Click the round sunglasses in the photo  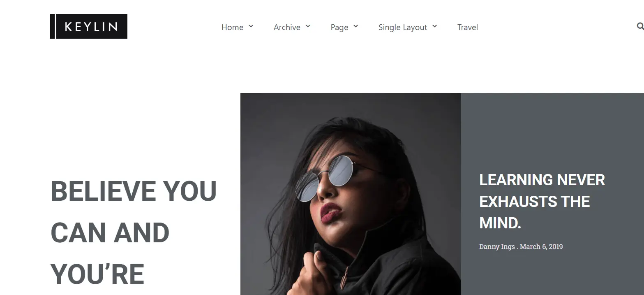[x=325, y=178]
